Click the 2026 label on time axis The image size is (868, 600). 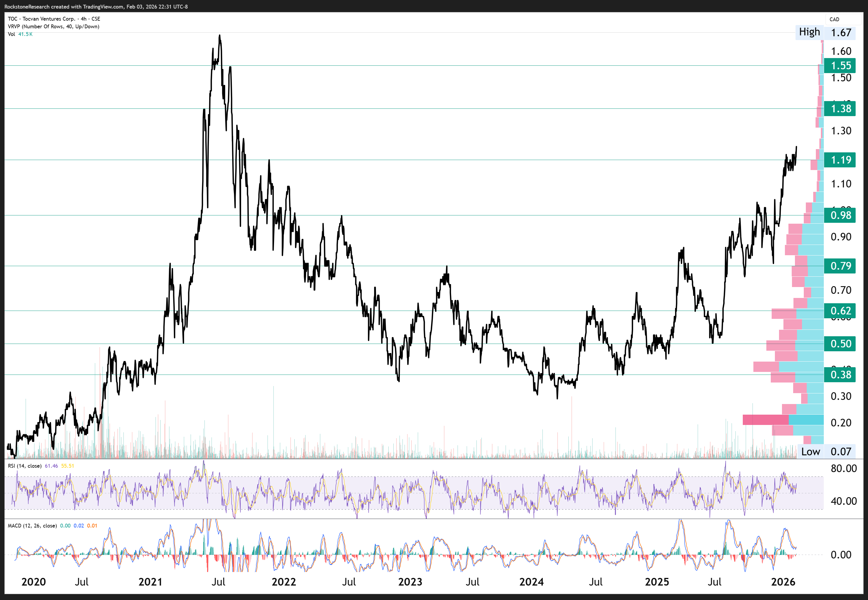(x=783, y=582)
